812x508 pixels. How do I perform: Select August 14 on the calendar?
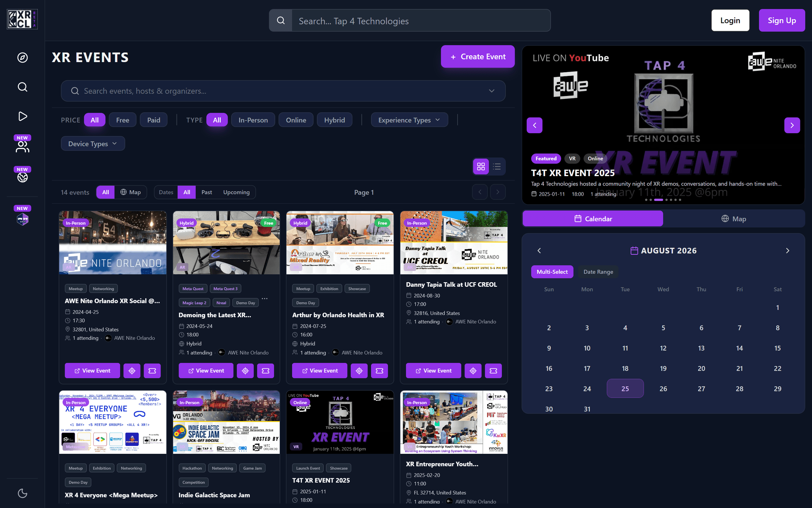point(739,348)
